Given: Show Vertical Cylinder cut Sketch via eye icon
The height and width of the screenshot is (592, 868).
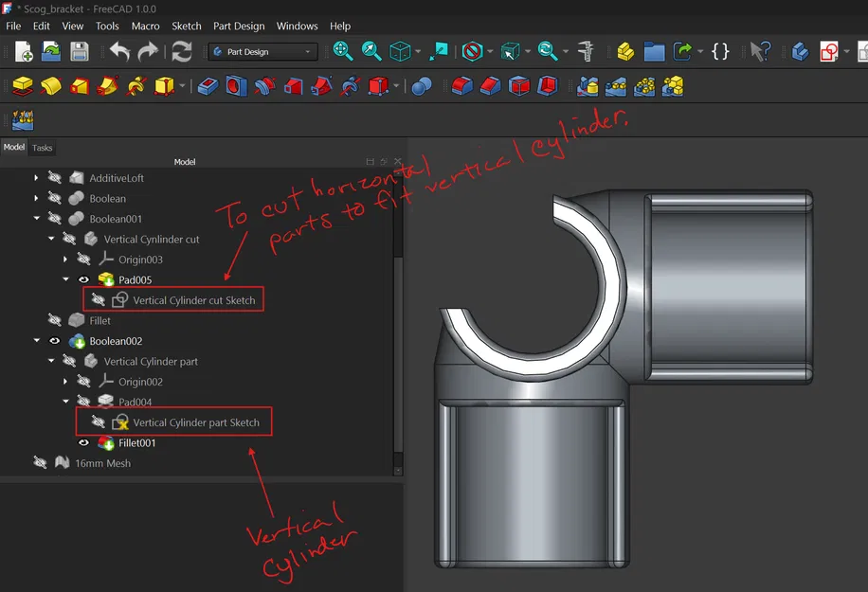Looking at the screenshot, I should click(x=98, y=300).
